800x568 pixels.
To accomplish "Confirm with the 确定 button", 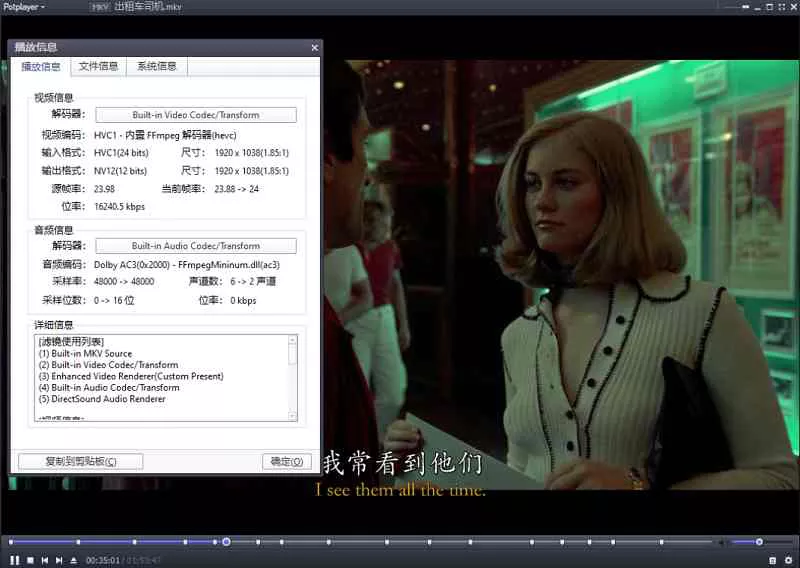I will click(286, 461).
